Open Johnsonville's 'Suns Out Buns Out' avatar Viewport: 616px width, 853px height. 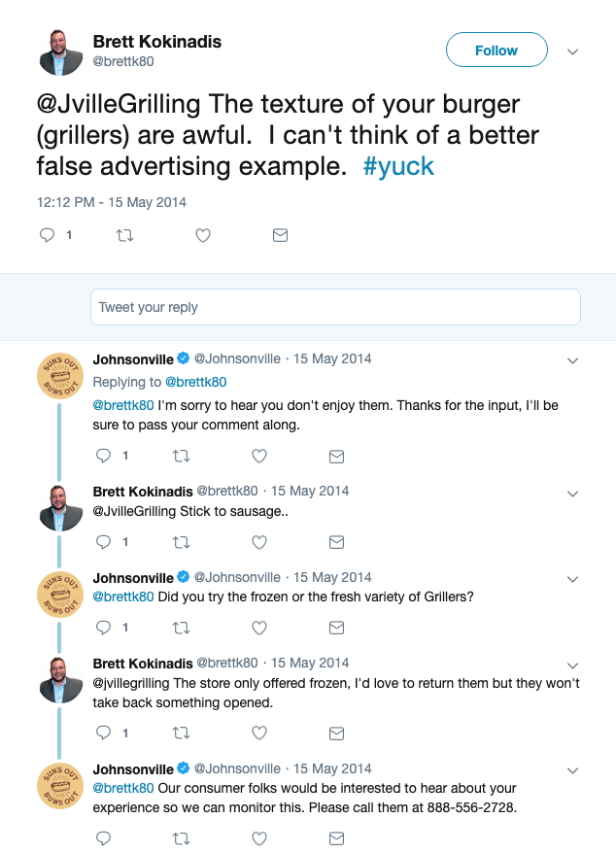(x=60, y=374)
